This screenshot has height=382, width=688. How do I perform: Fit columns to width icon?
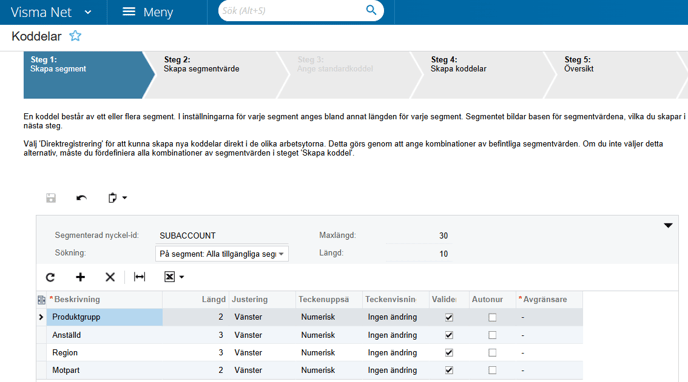(x=140, y=277)
